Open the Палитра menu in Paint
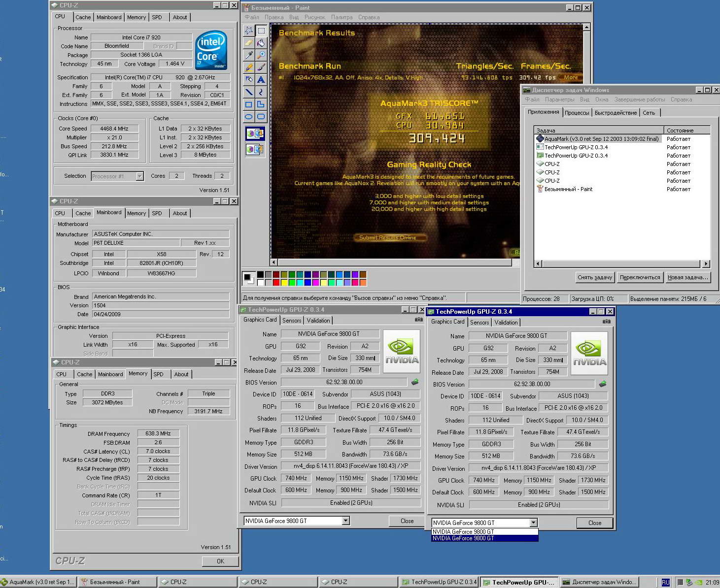The height and width of the screenshot is (588, 720). [x=342, y=17]
